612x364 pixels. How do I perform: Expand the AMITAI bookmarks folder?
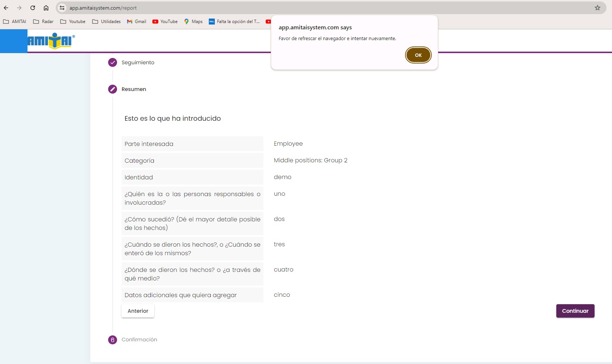(15, 22)
